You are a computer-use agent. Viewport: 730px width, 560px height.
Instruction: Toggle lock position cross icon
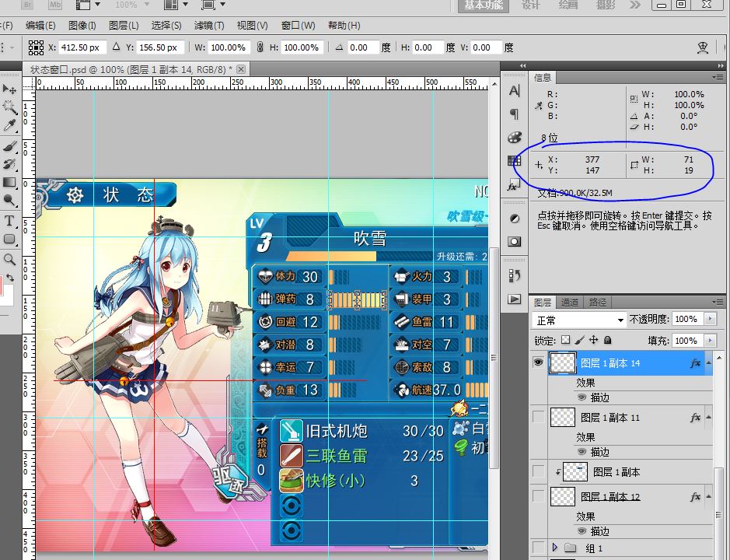[x=594, y=340]
